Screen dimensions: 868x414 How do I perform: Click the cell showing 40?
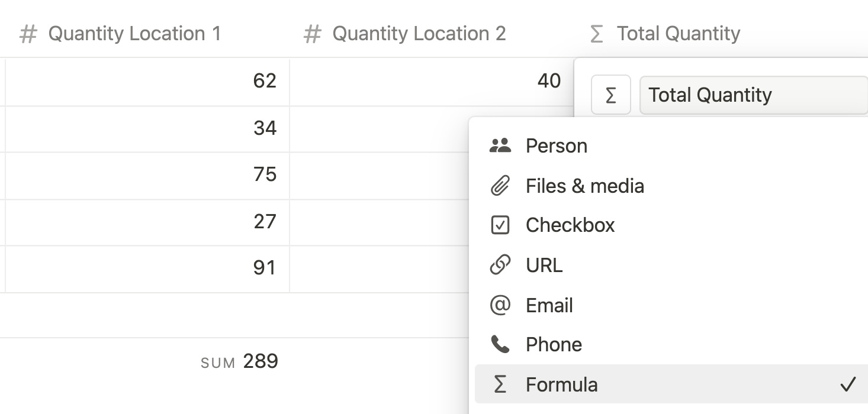click(431, 81)
